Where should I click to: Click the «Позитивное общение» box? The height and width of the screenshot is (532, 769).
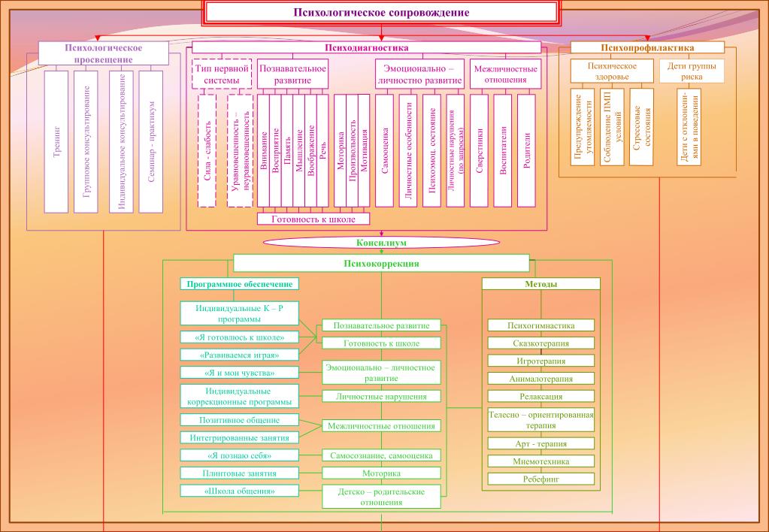pos(239,420)
